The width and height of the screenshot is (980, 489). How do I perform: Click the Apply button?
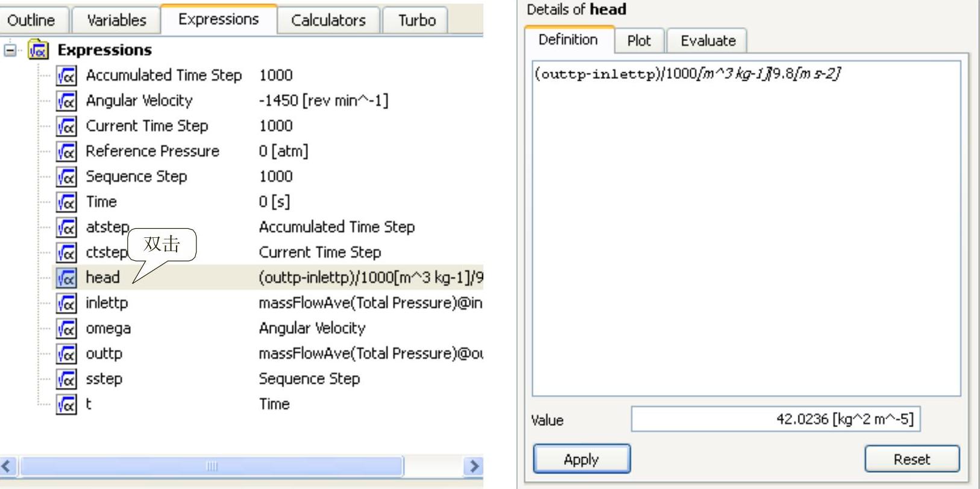[x=582, y=459]
